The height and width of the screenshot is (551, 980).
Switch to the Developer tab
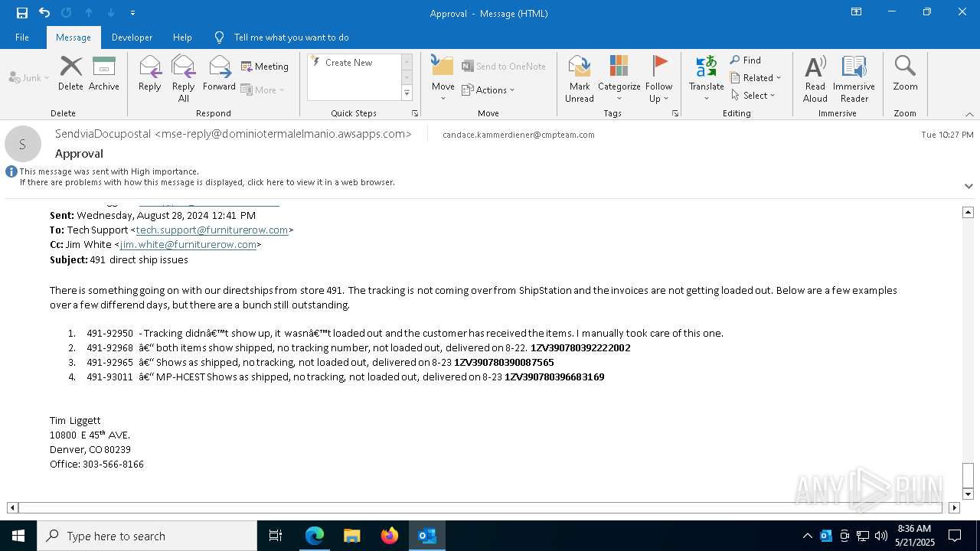[x=132, y=37]
